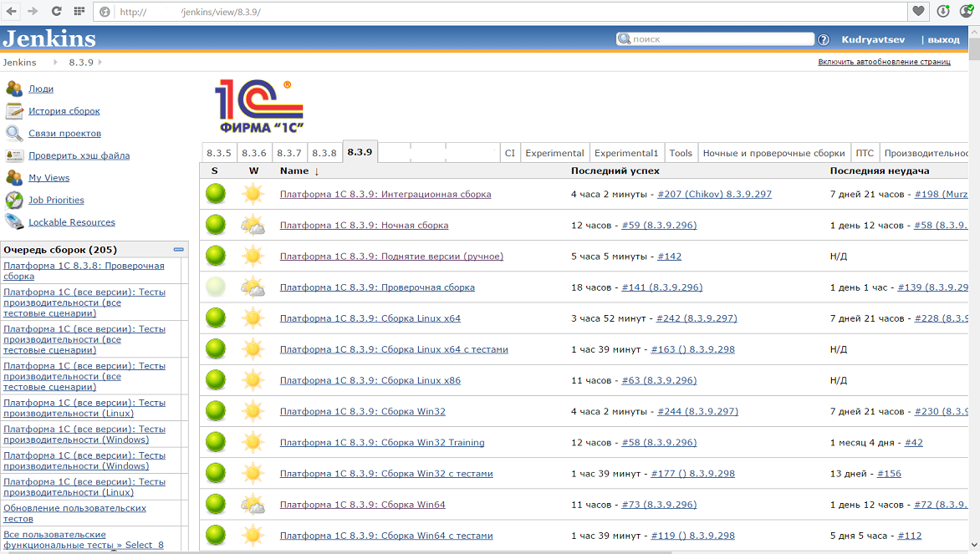Click the browser back arrow
Image resolution: width=980 pixels, height=554 pixels.
(11, 11)
